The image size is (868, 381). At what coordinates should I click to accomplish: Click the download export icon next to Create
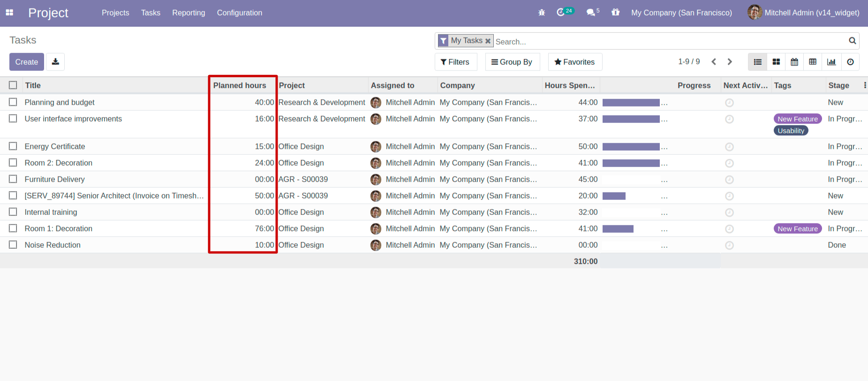click(55, 61)
